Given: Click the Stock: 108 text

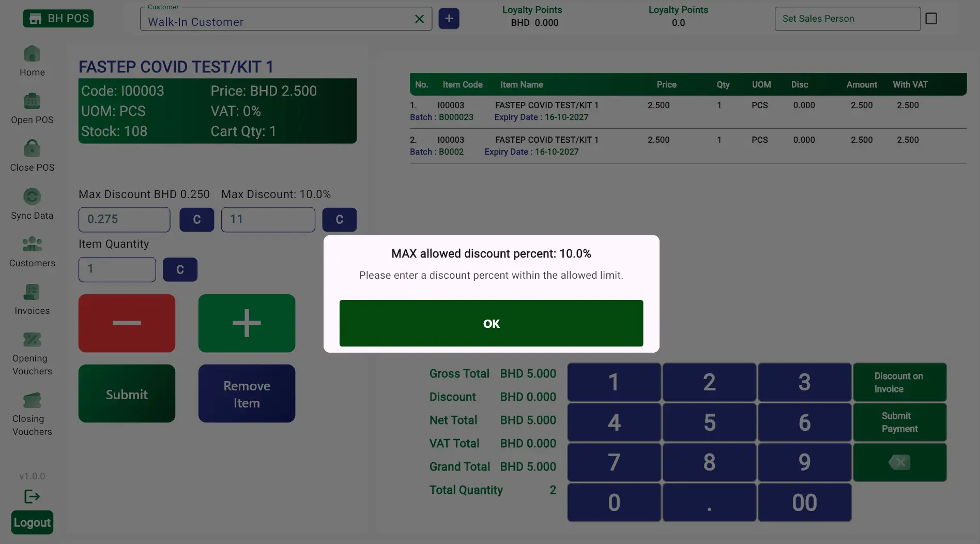Looking at the screenshot, I should [114, 131].
